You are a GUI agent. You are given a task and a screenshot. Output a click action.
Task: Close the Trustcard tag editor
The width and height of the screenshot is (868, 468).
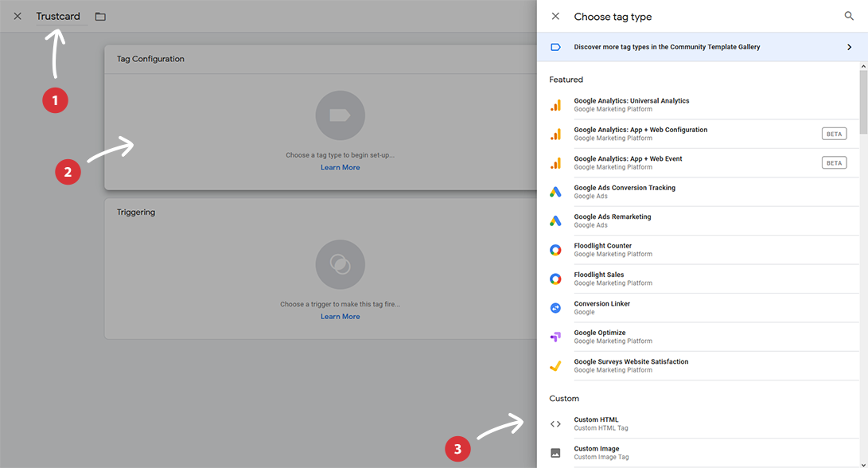click(x=18, y=16)
